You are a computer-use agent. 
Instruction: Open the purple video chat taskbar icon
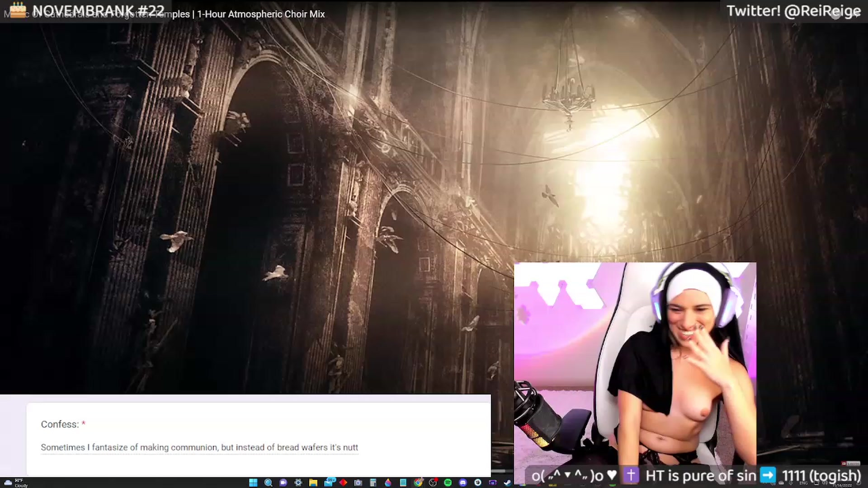pyautogui.click(x=283, y=483)
